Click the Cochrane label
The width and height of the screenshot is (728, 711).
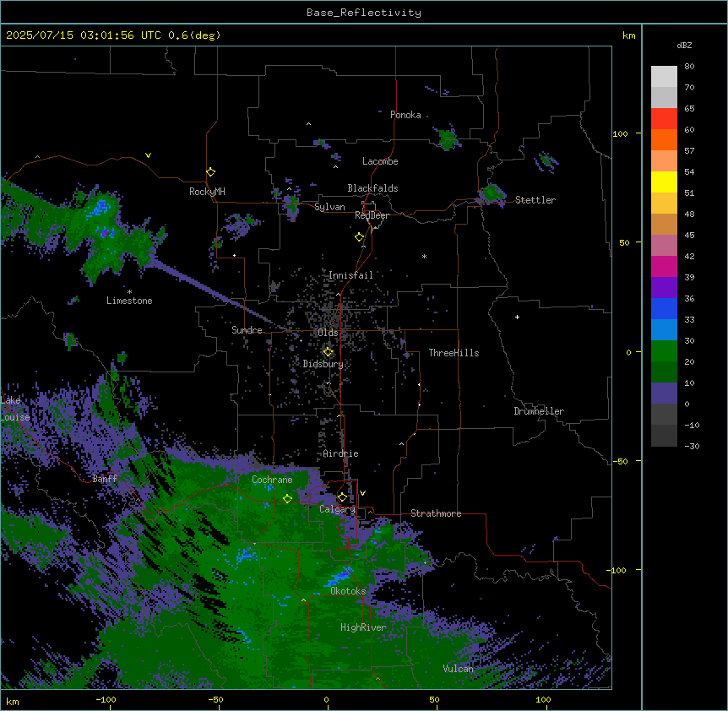272,480
